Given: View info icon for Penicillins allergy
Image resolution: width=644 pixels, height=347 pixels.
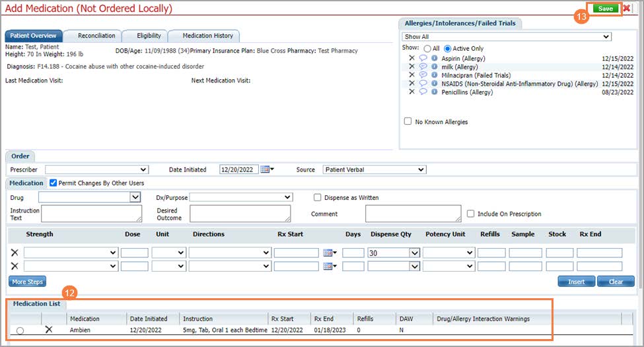Looking at the screenshot, I should point(434,92).
